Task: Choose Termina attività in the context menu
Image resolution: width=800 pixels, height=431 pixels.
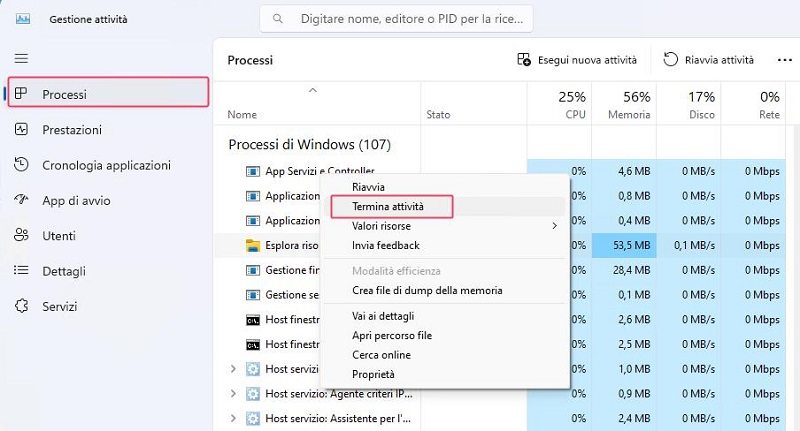Action: coord(389,207)
